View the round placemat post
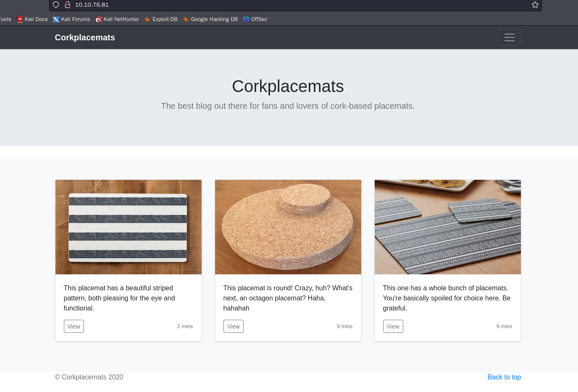Screen dimensions: 578x392 (x=233, y=326)
